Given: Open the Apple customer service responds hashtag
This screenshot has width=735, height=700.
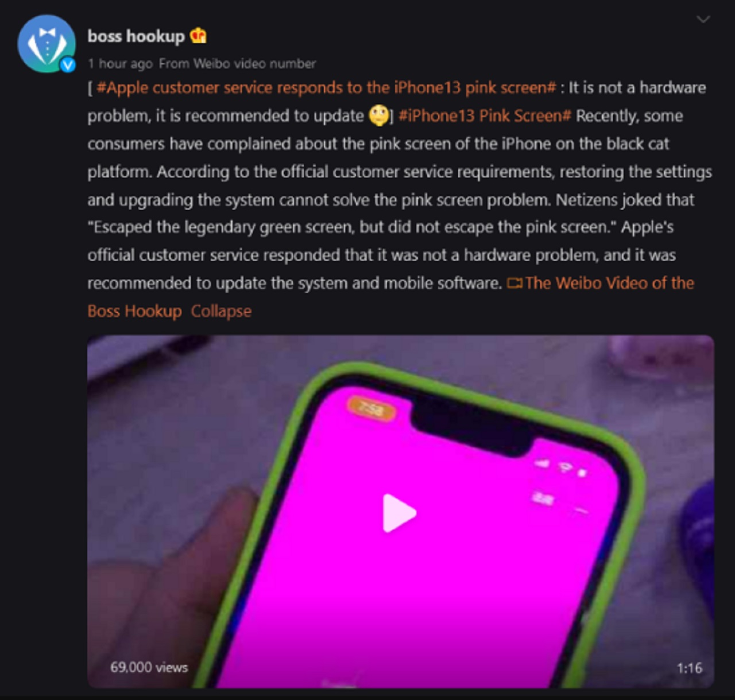Looking at the screenshot, I should click(326, 88).
